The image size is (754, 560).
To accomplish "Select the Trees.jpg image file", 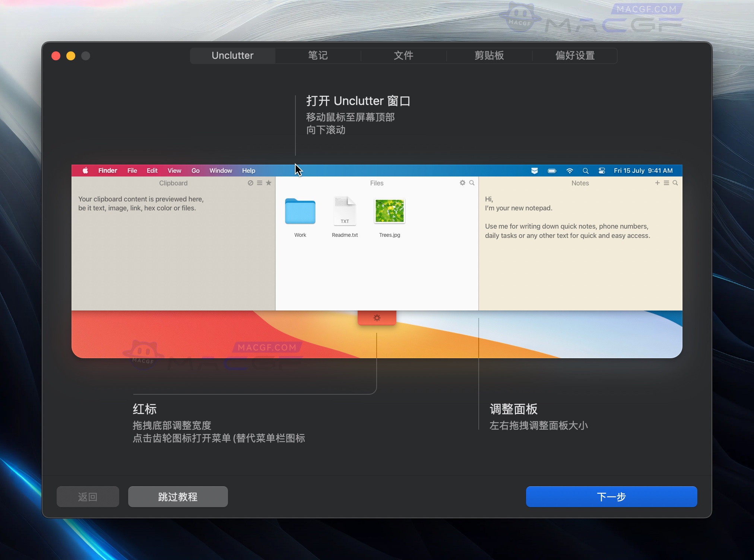I will (389, 211).
